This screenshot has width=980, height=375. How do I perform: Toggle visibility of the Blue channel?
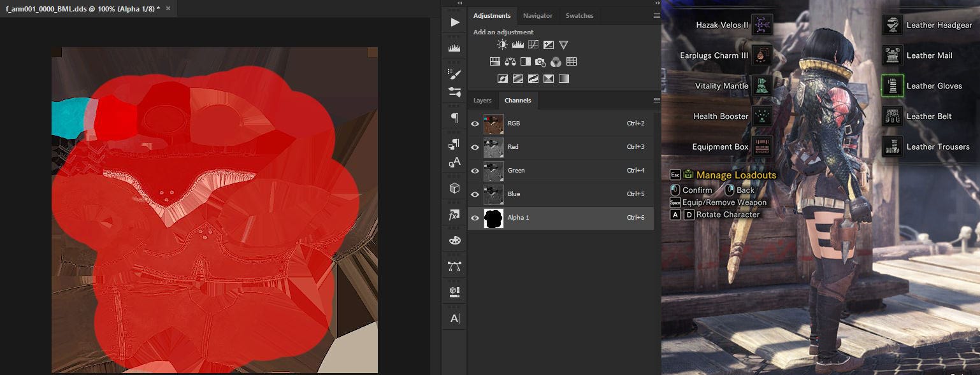coord(475,194)
